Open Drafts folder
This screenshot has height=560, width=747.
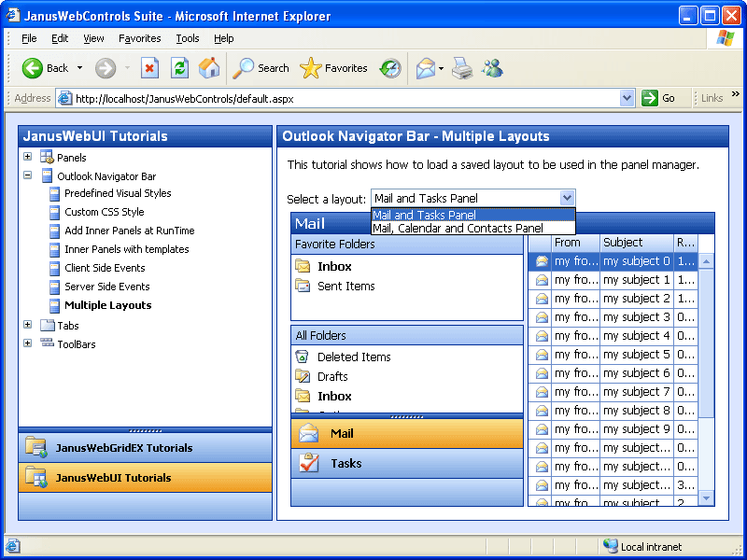coord(332,377)
